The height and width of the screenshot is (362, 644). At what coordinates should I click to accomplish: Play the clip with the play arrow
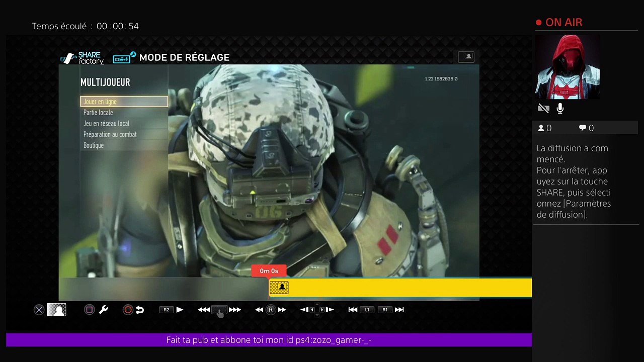pyautogui.click(x=180, y=310)
